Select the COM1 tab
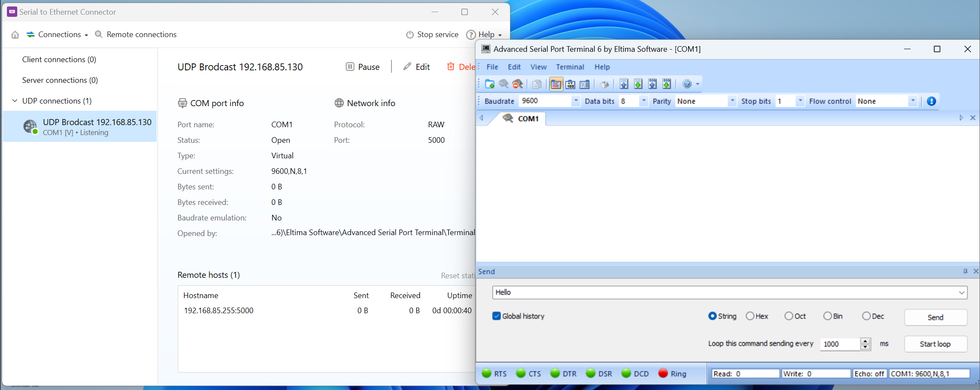 point(521,118)
